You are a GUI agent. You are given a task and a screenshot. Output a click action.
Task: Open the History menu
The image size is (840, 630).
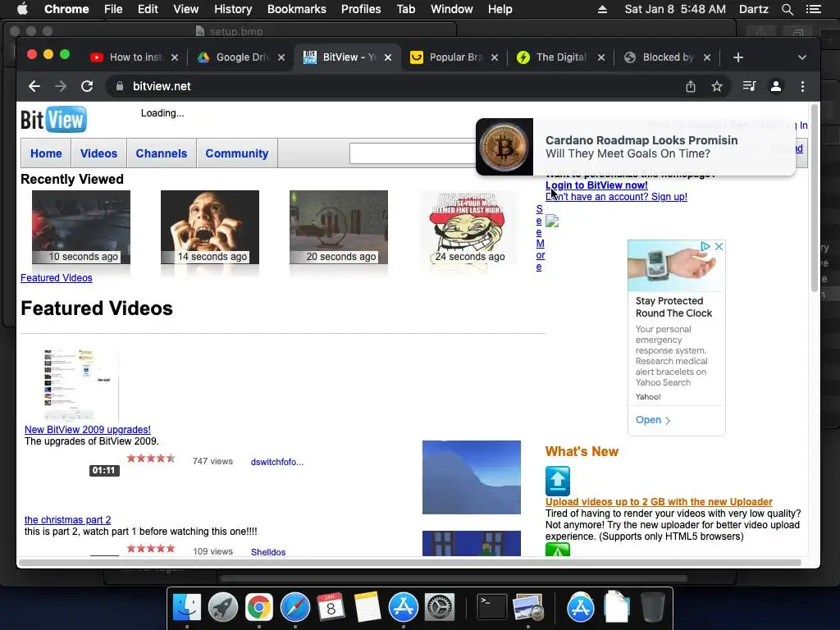coord(233,9)
